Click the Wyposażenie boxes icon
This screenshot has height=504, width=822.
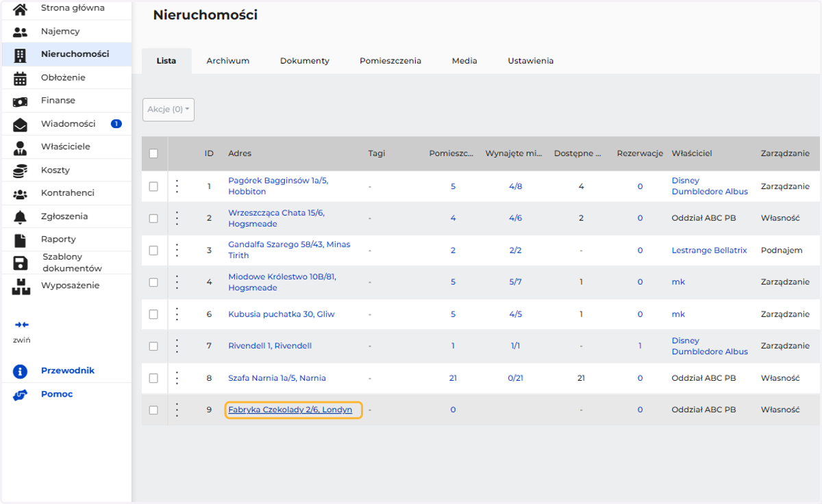tap(21, 286)
